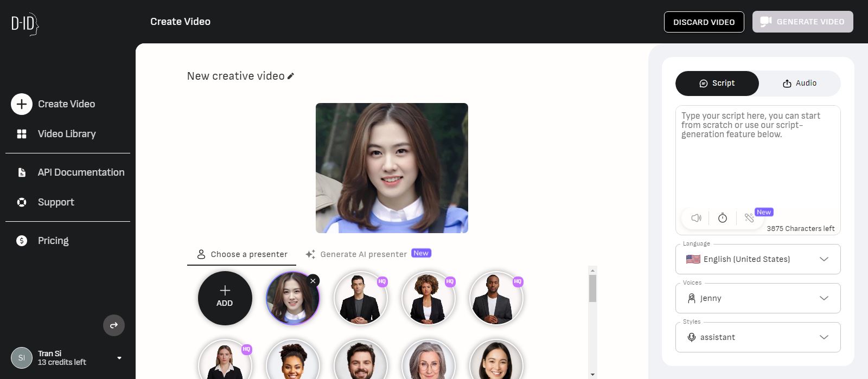
Task: Switch to Script input mode
Action: pyautogui.click(x=717, y=83)
